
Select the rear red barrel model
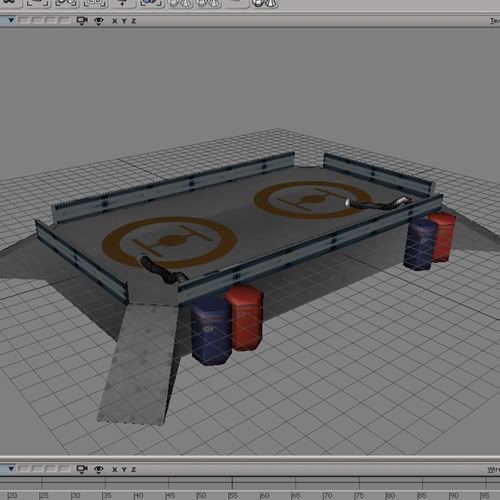[443, 237]
